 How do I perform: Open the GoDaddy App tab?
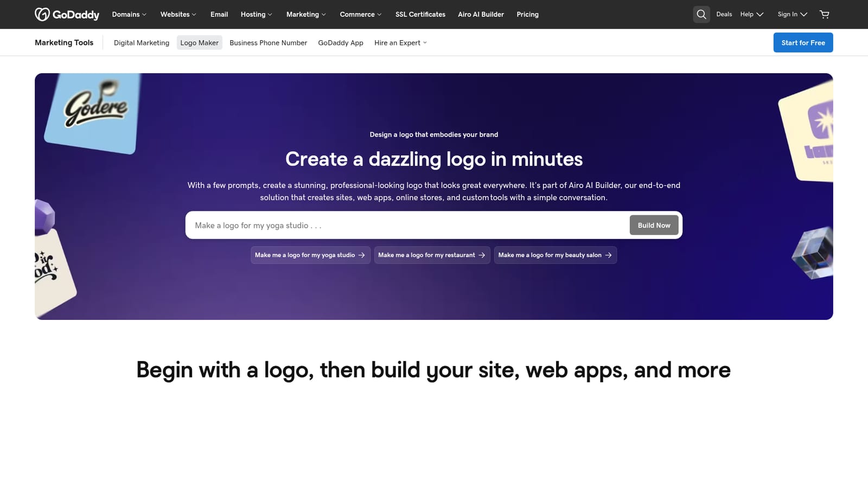(x=341, y=43)
